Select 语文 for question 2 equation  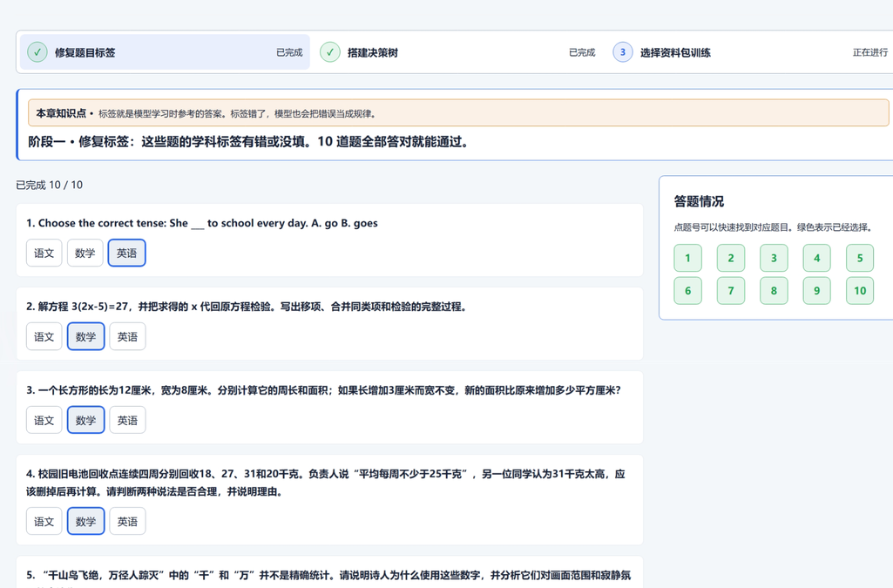[x=44, y=336]
